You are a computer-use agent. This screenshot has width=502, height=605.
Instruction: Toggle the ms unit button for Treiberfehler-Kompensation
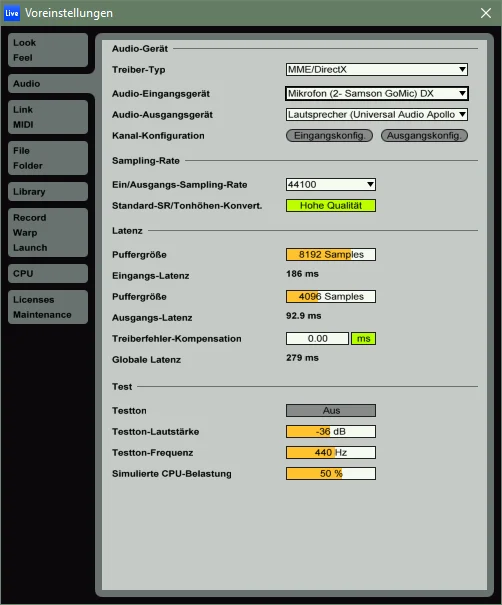tap(363, 339)
